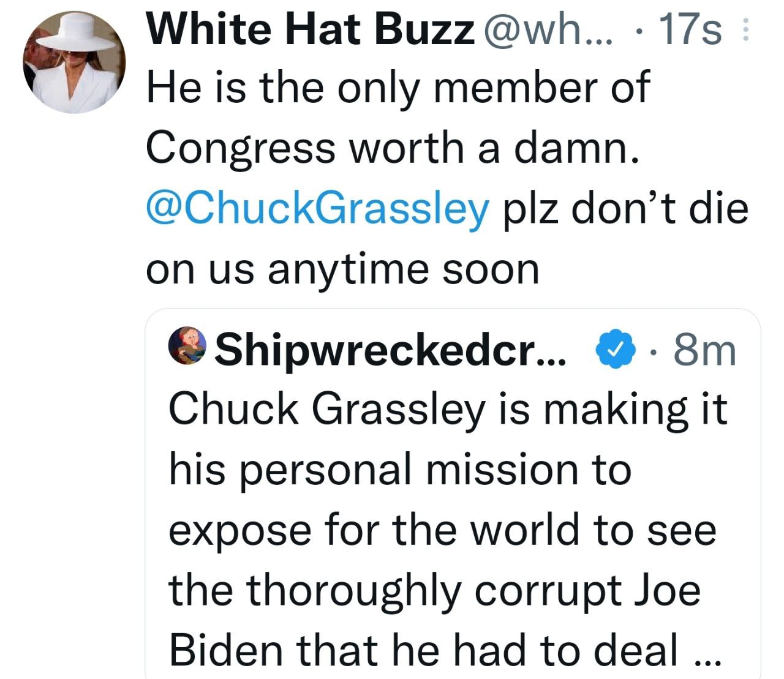Open the @ChuckGrassley mention link
This screenshot has width=784, height=679.
click(x=318, y=208)
